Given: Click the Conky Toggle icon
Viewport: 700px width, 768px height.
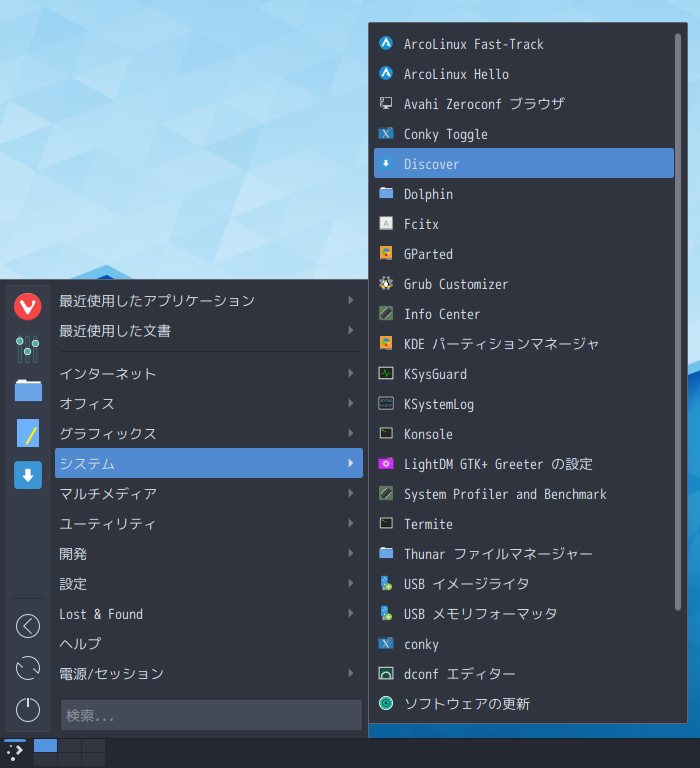Looking at the screenshot, I should 386,133.
